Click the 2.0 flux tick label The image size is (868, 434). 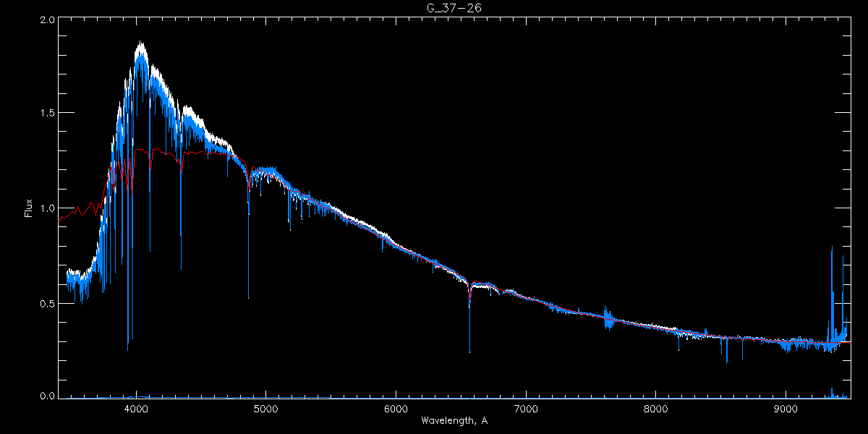click(47, 21)
